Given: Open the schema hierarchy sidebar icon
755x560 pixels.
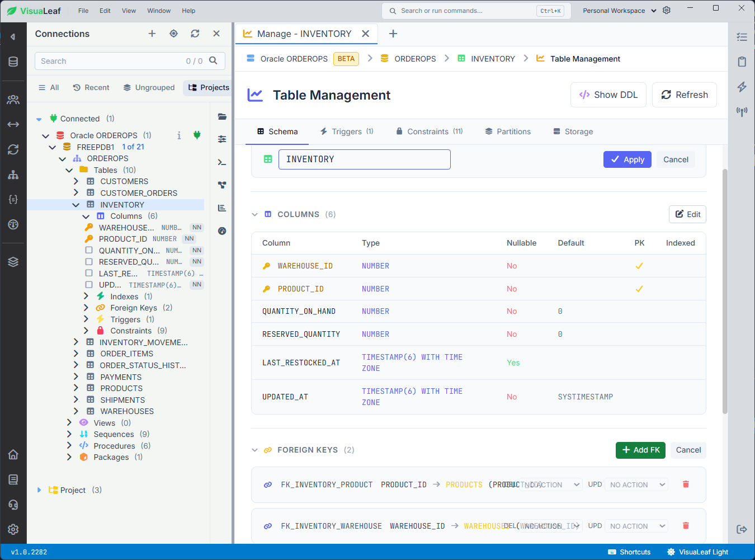Looking at the screenshot, I should 13,175.
